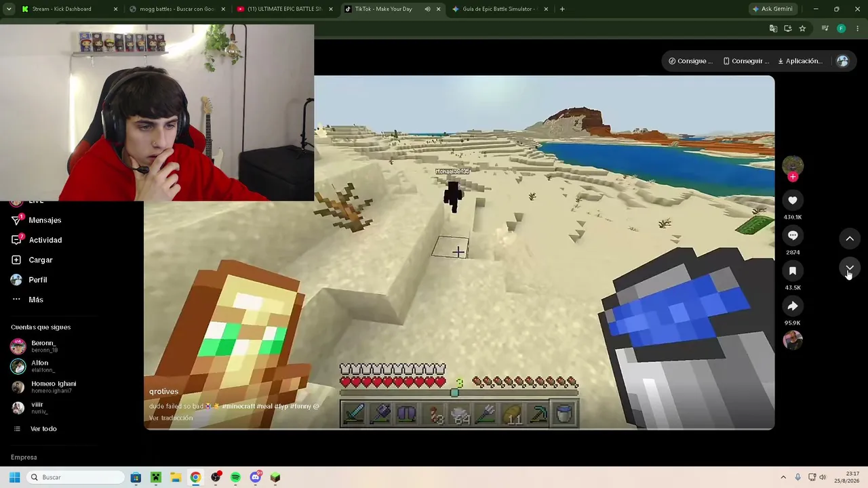Close the Stream - Kick Dashboard tab
Screen dimensions: 868x488
(x=115, y=9)
